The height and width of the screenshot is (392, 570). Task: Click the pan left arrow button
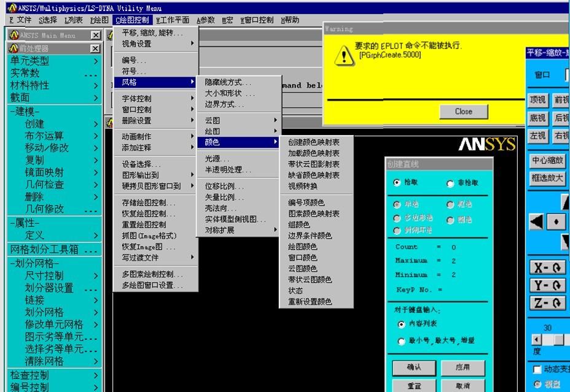click(x=536, y=221)
